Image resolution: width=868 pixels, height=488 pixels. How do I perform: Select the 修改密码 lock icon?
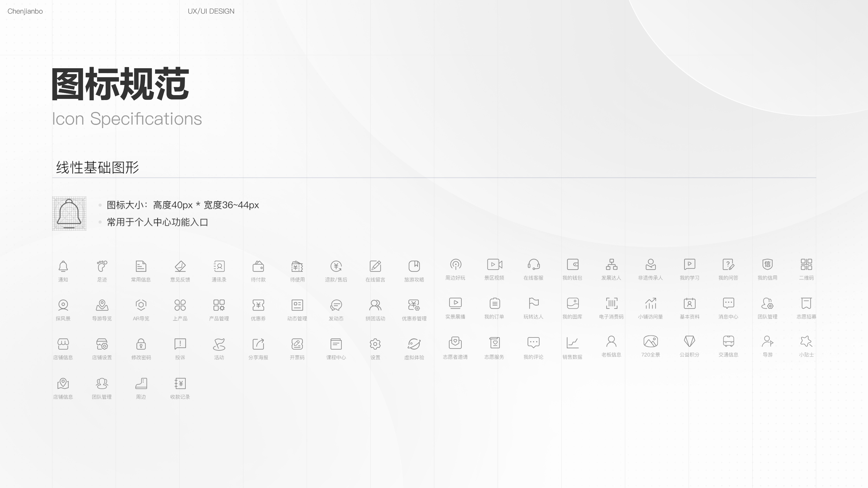[x=141, y=344]
